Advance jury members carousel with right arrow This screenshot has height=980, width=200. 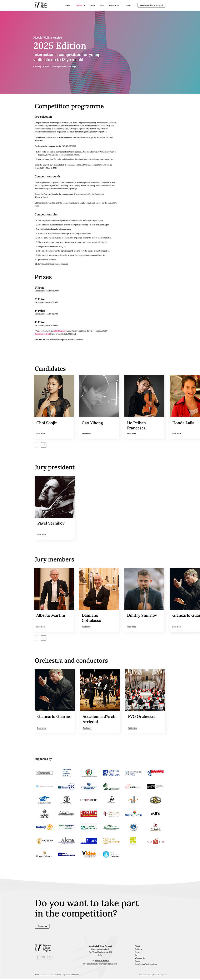[44, 638]
